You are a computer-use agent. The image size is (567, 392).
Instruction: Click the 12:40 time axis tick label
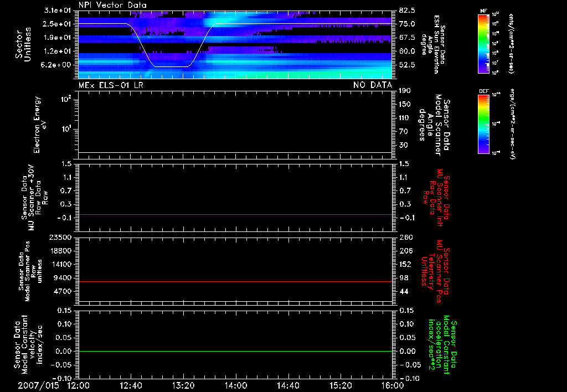click(131, 384)
